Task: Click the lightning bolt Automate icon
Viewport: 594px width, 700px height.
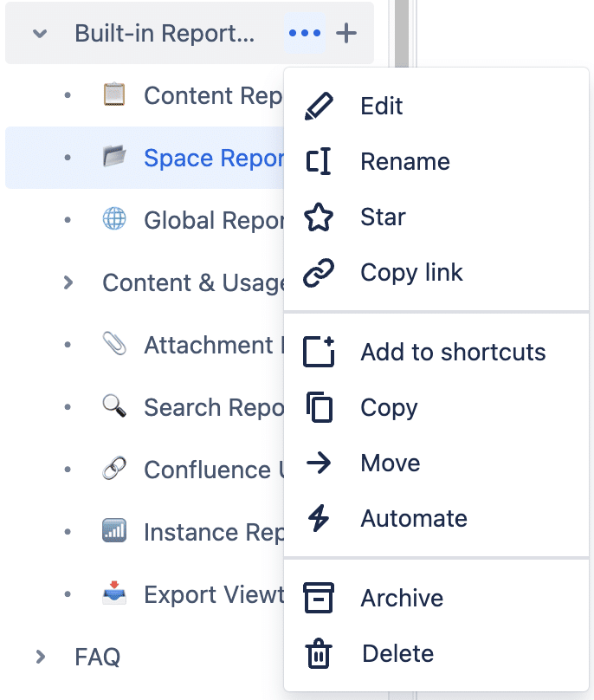Action: (320, 518)
